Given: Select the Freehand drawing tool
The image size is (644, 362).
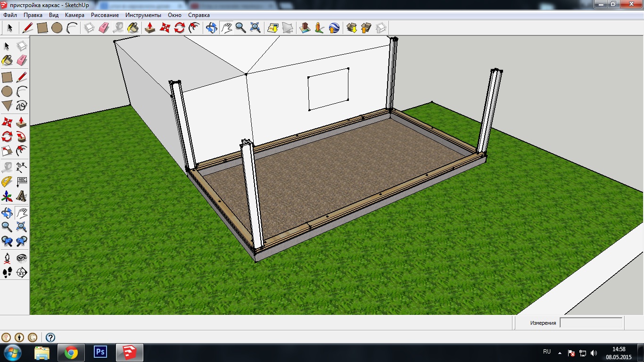Looking at the screenshot, I should point(22,105).
